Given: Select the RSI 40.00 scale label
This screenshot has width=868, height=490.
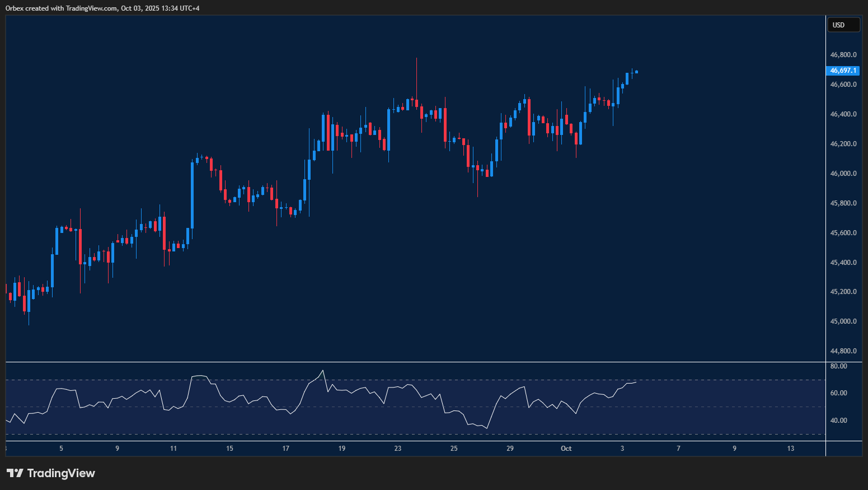Looking at the screenshot, I should (838, 421).
